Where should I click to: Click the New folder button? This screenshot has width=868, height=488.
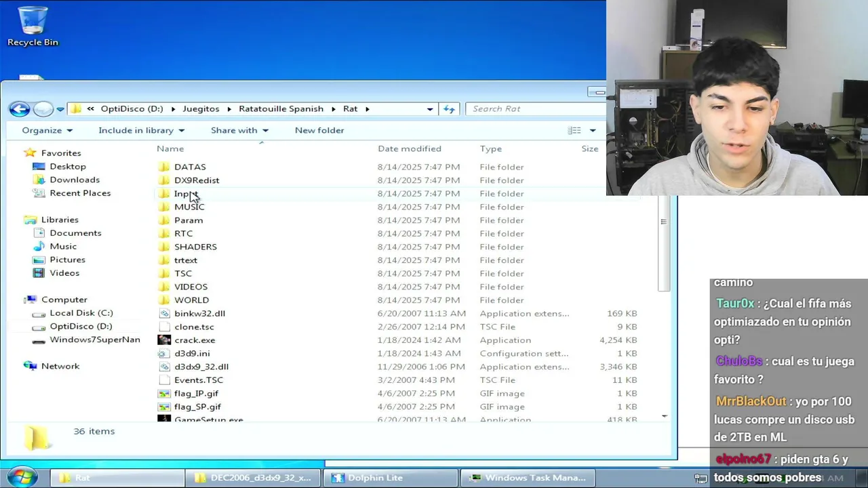[319, 130]
